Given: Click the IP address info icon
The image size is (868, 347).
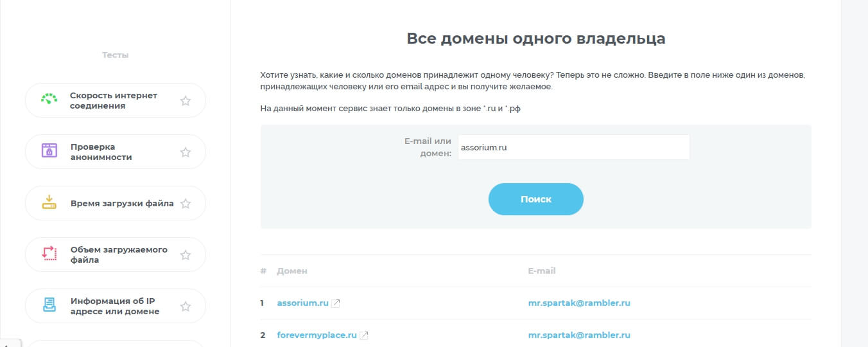Looking at the screenshot, I should (x=49, y=305).
